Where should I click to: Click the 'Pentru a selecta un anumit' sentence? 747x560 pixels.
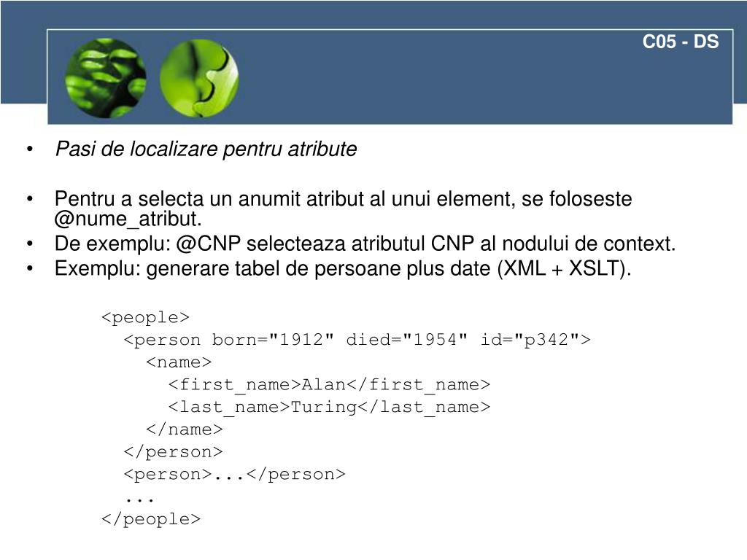click(x=343, y=209)
